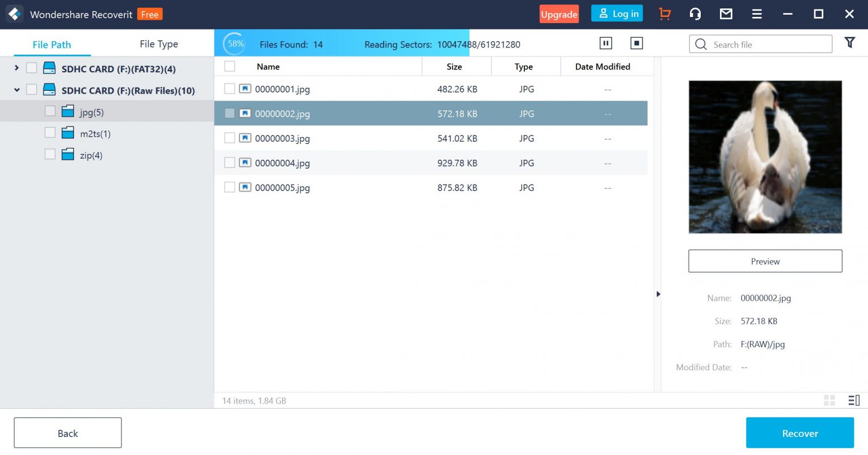Open the mail feedback icon
The width and height of the screenshot is (868, 455).
click(x=726, y=14)
